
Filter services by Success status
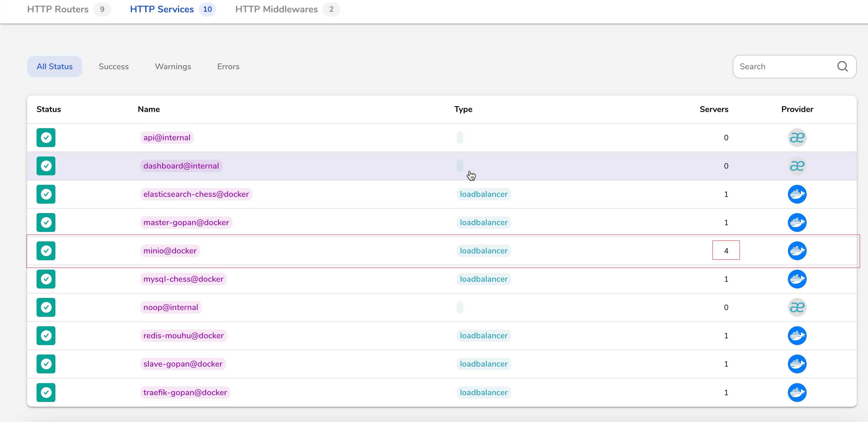coord(113,66)
